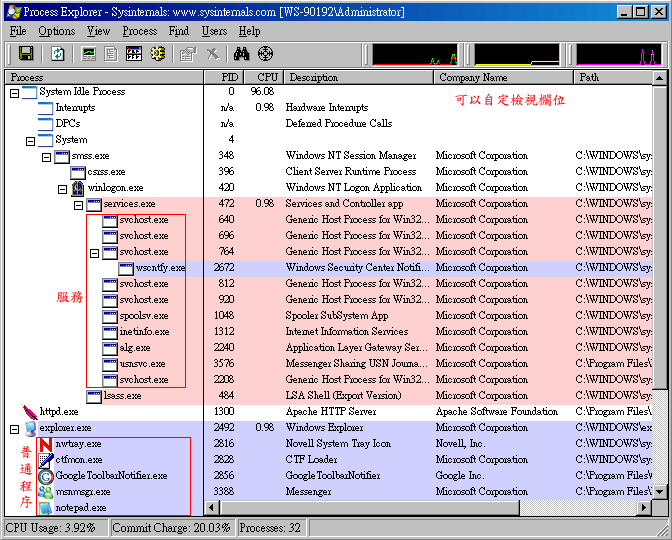This screenshot has width=672, height=540.
Task: Open System Information graph toolbar icon
Action: (89, 54)
